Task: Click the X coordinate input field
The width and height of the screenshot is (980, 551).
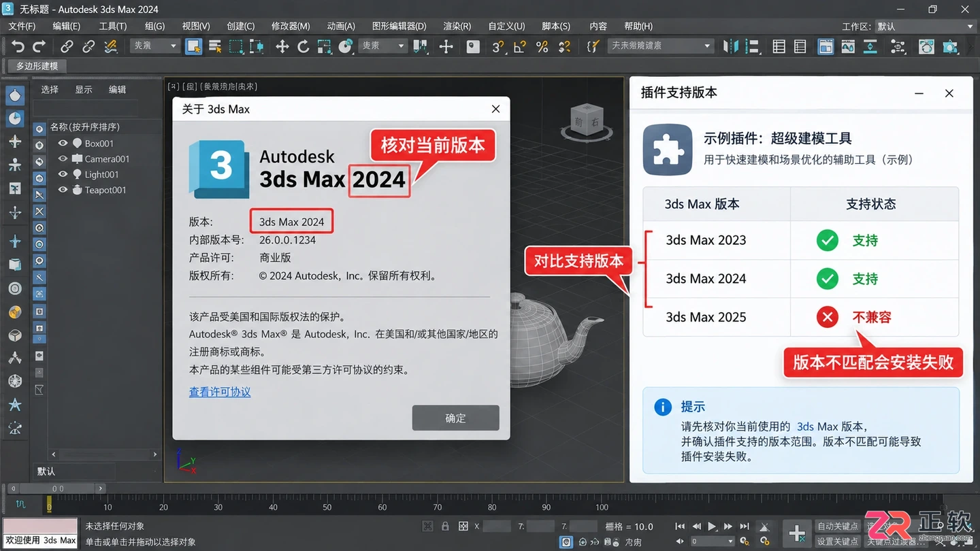Action: click(497, 527)
